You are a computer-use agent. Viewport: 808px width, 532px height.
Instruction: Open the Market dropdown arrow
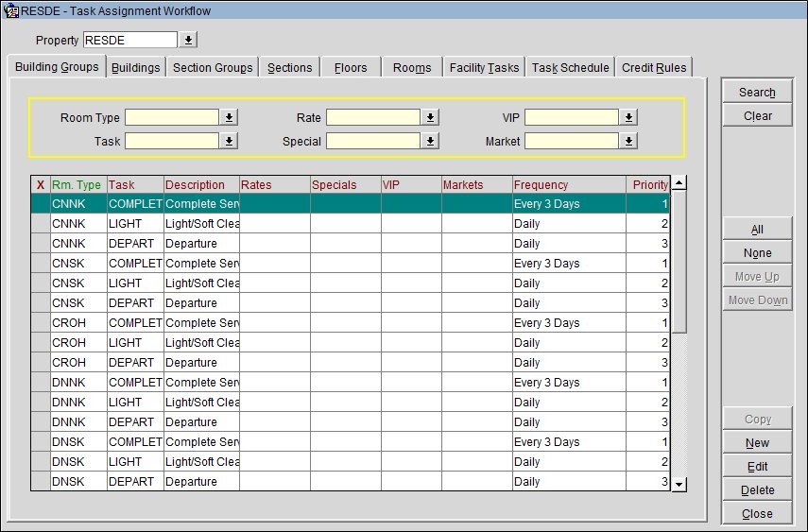pyautogui.click(x=628, y=141)
